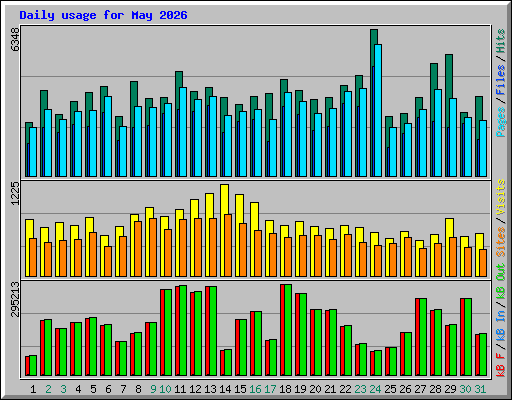The height and width of the screenshot is (400, 512).
Task: Click the 6348 hits axis value
Action: click(15, 39)
